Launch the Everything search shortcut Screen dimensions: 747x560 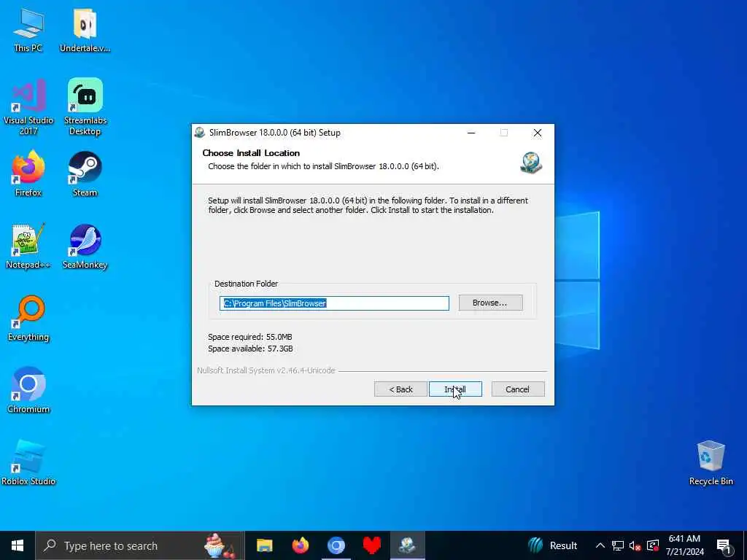[28, 318]
